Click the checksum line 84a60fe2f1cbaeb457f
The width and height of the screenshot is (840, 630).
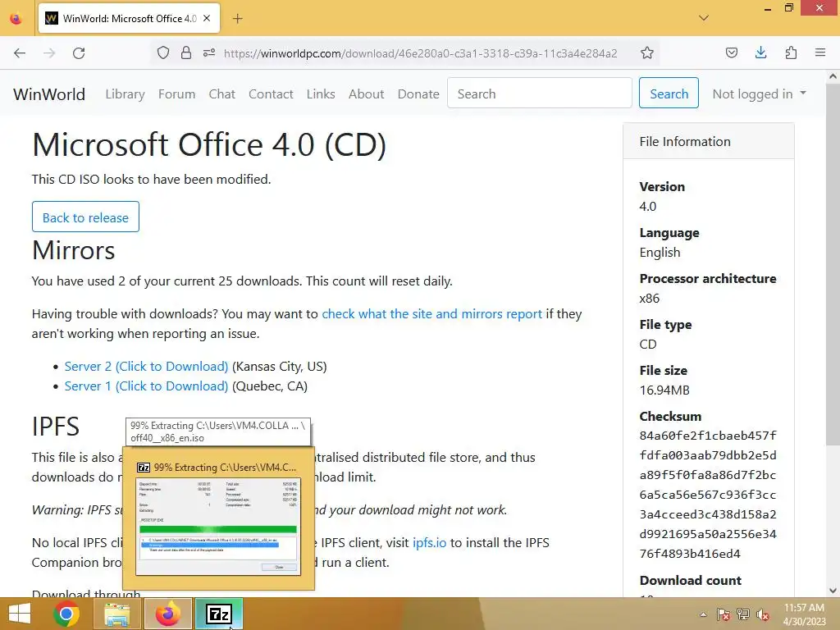pos(708,436)
